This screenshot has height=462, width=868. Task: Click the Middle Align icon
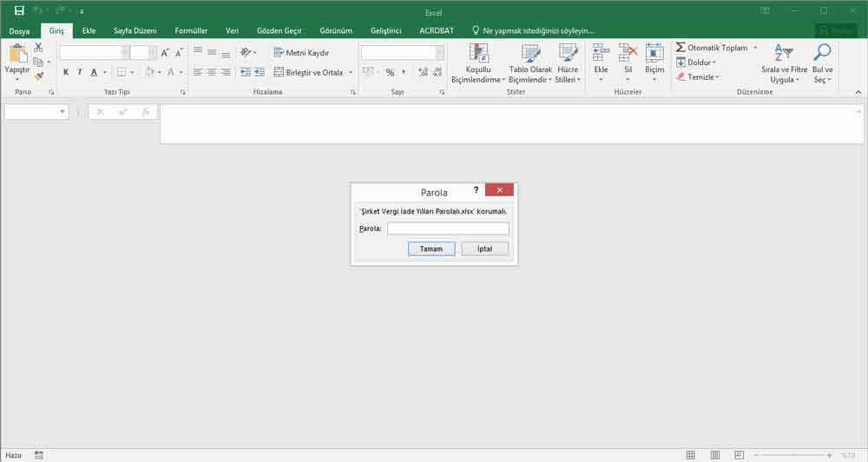[x=212, y=52]
